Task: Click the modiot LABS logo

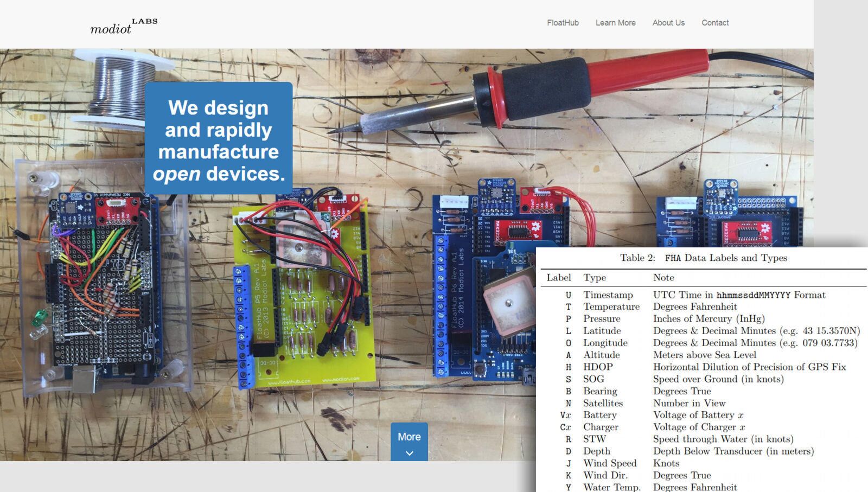Action: pyautogui.click(x=123, y=26)
